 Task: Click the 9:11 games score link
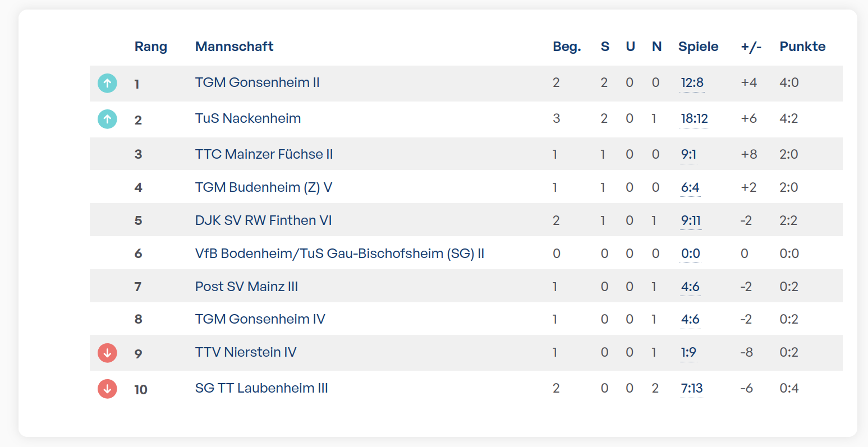pos(691,220)
